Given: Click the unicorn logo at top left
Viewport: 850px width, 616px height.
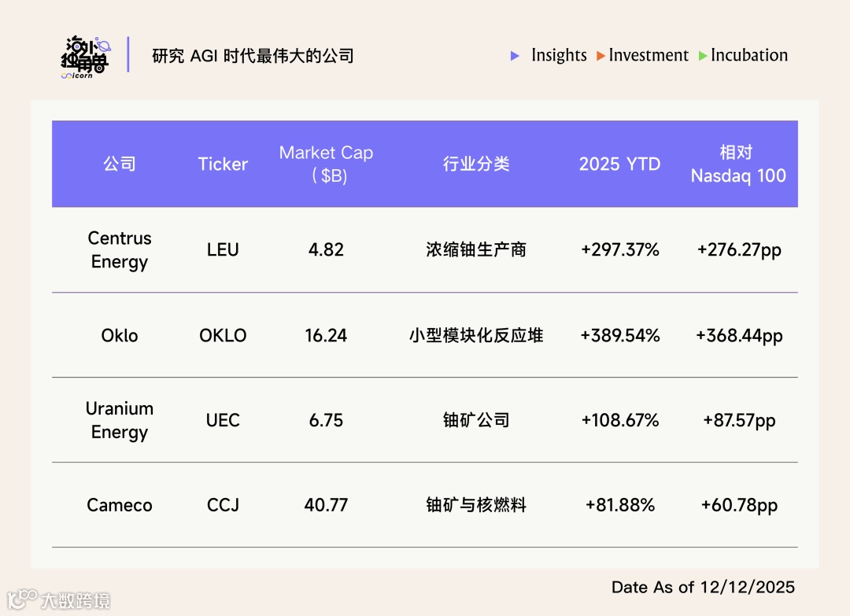Looking at the screenshot, I should tap(87, 56).
